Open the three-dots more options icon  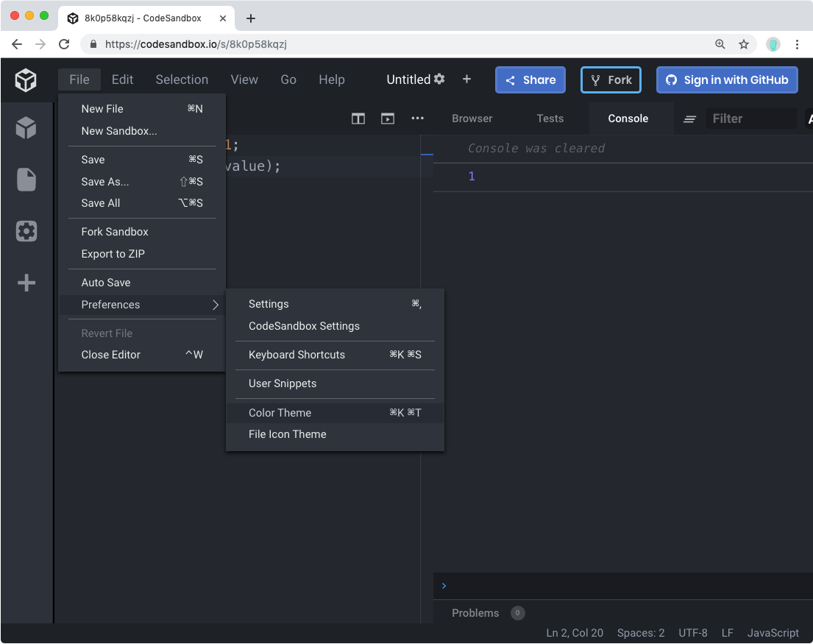[x=417, y=118]
